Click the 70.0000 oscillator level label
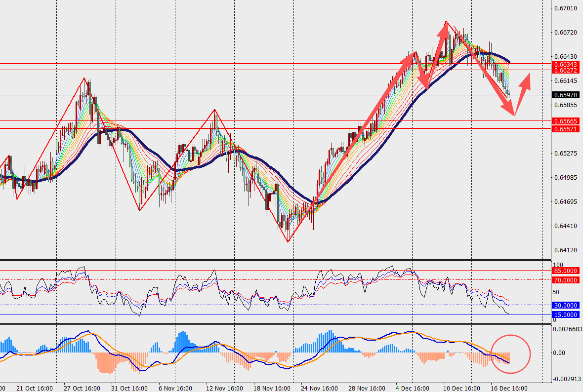Image resolution: width=583 pixels, height=392 pixels. point(566,280)
